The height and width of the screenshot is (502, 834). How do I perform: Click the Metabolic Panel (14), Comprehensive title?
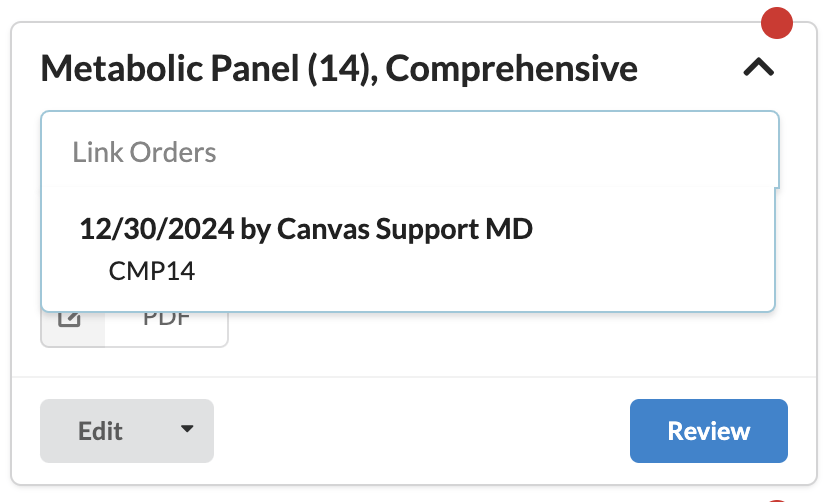(339, 69)
